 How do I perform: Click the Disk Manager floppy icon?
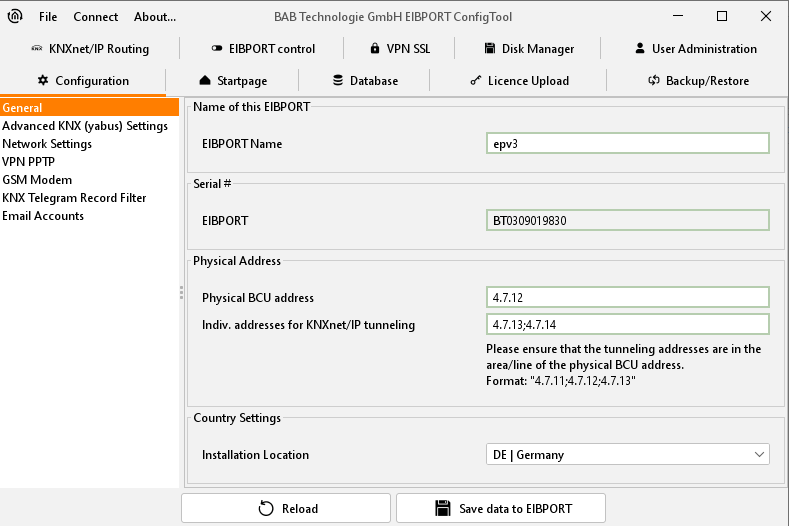click(491, 49)
